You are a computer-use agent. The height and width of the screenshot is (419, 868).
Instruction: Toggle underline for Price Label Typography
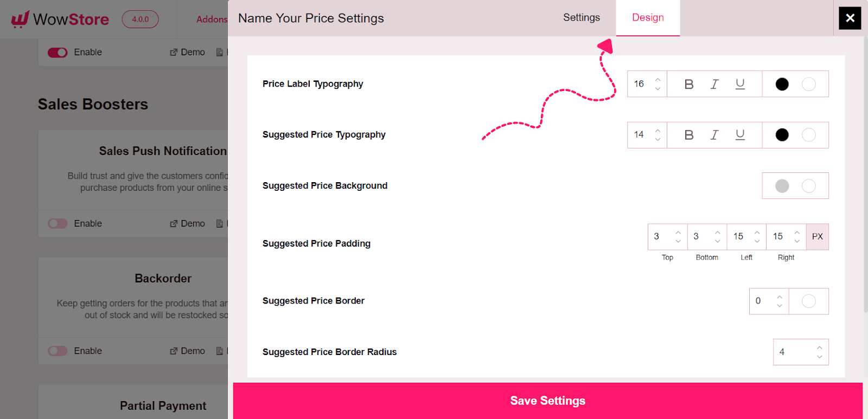pos(740,84)
